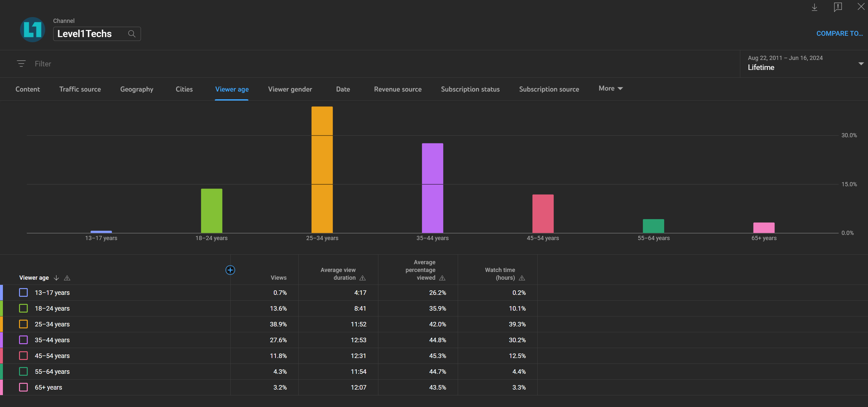Click the send feedback icon

[838, 7]
